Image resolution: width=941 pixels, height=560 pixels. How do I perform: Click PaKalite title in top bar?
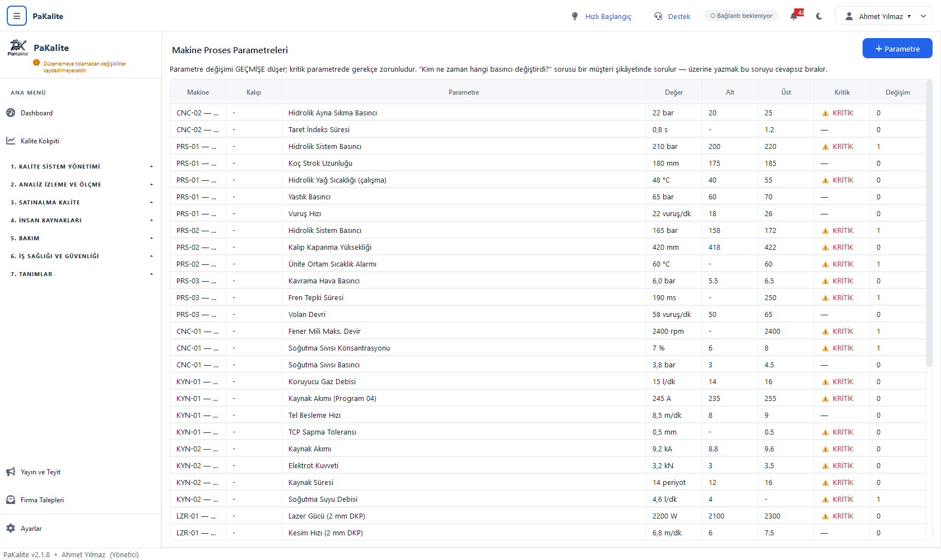tap(48, 16)
